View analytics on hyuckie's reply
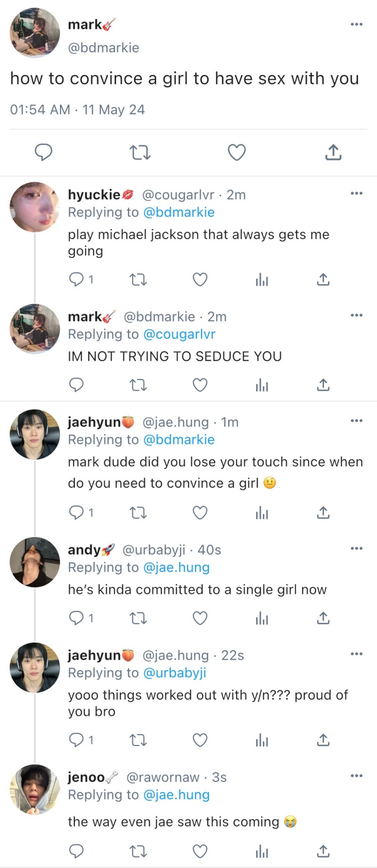Viewport: 377px width, 868px height. tap(262, 280)
